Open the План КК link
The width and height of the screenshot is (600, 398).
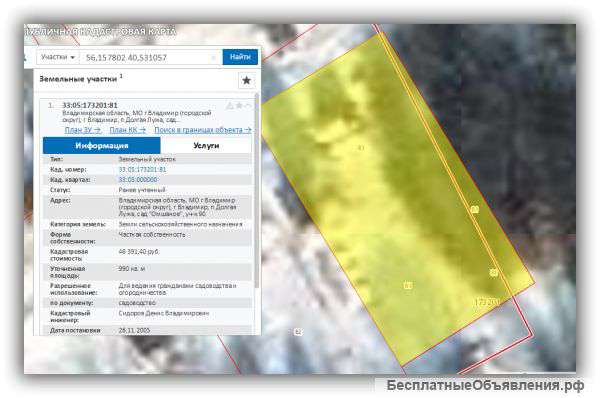pyautogui.click(x=127, y=130)
